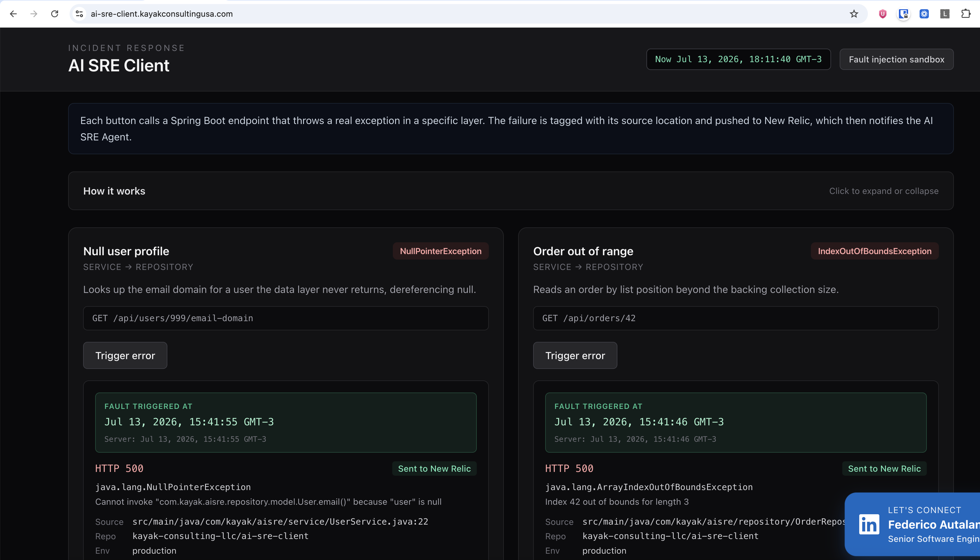
Task: Click the GET /api/orders/42 endpoint box
Action: pyautogui.click(x=736, y=318)
